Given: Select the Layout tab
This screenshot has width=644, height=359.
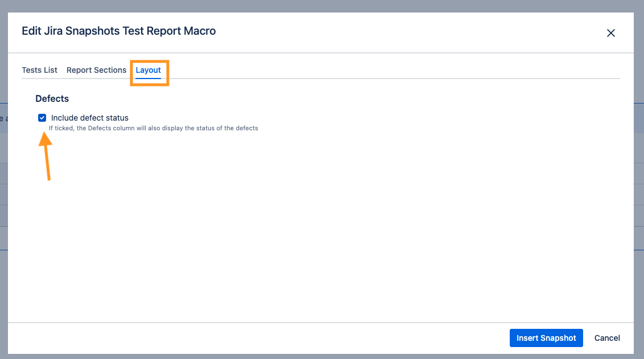Looking at the screenshot, I should click(148, 70).
